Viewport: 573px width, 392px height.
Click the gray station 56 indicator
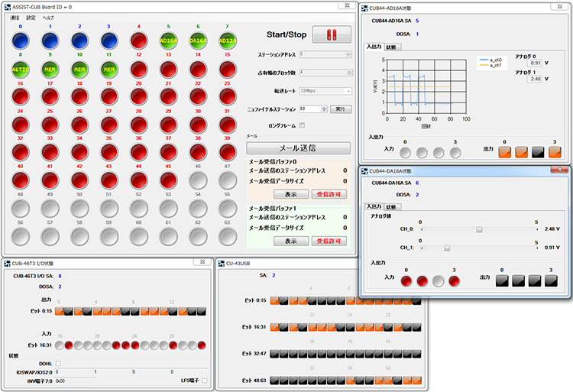point(21,237)
